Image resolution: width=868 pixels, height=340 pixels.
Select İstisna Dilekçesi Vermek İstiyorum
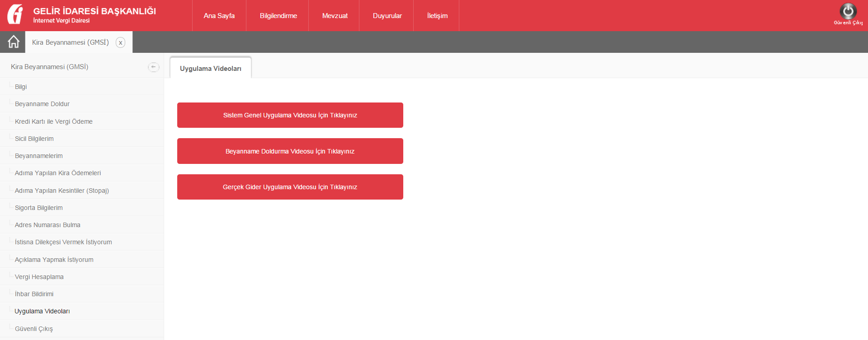82,242
